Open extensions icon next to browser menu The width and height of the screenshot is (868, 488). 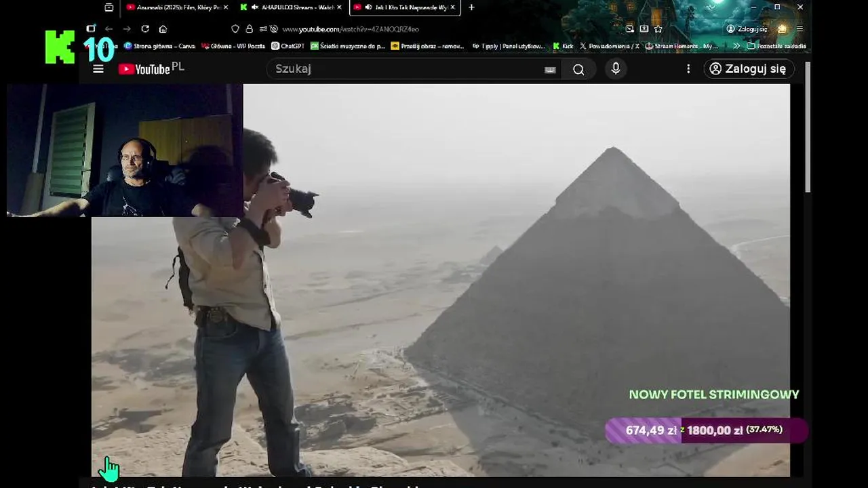(782, 29)
